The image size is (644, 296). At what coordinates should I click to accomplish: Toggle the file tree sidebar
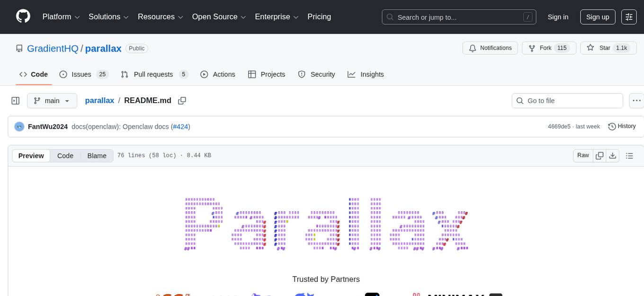point(16,101)
